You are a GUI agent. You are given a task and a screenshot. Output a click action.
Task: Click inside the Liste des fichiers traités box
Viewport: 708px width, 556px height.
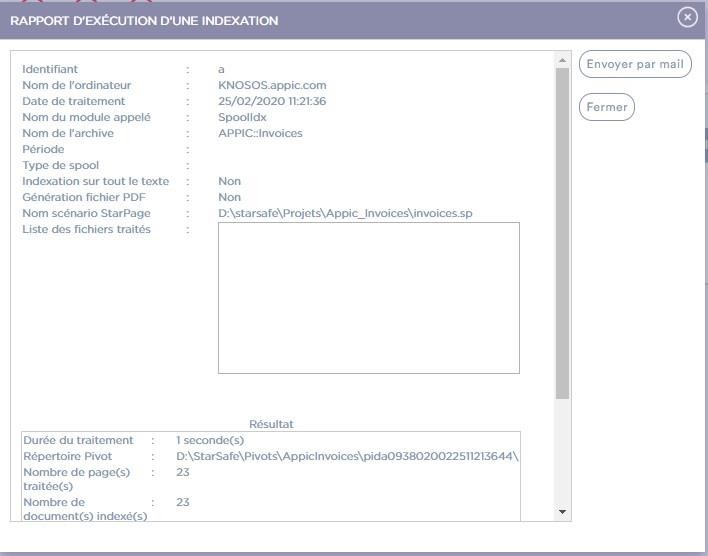pyautogui.click(x=368, y=297)
